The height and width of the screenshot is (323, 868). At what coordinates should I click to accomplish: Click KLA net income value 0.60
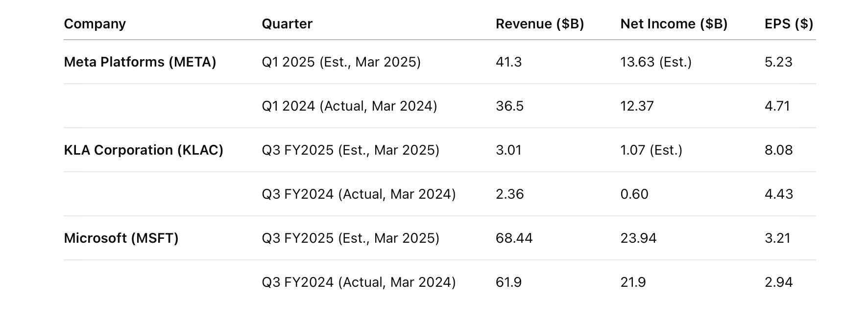tap(634, 194)
